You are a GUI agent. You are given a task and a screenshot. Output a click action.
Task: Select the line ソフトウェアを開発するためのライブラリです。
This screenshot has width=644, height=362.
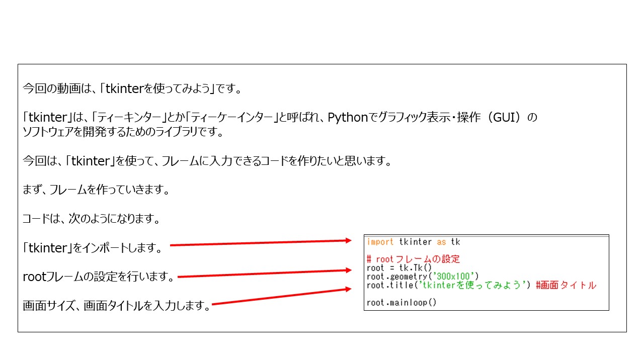[123, 132]
